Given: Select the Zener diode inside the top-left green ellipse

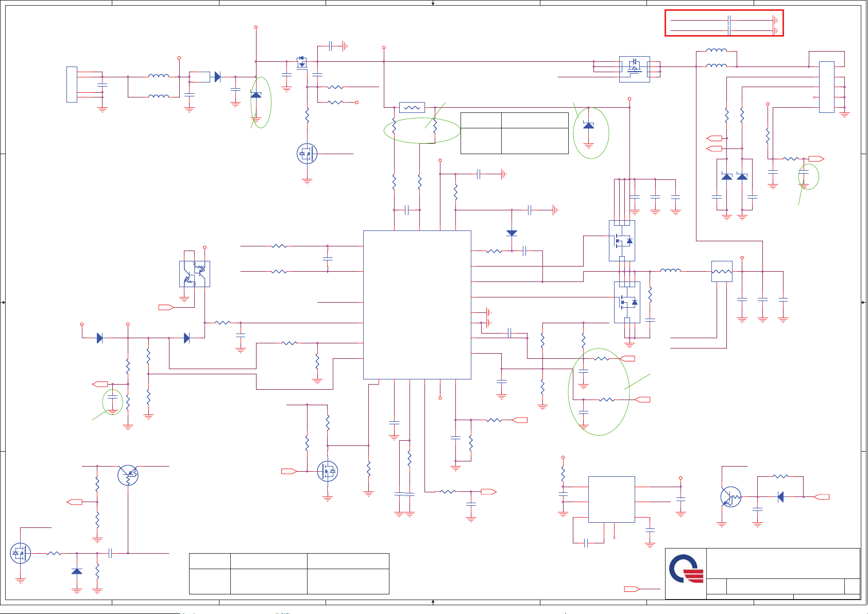Looking at the screenshot, I should pos(256,95).
